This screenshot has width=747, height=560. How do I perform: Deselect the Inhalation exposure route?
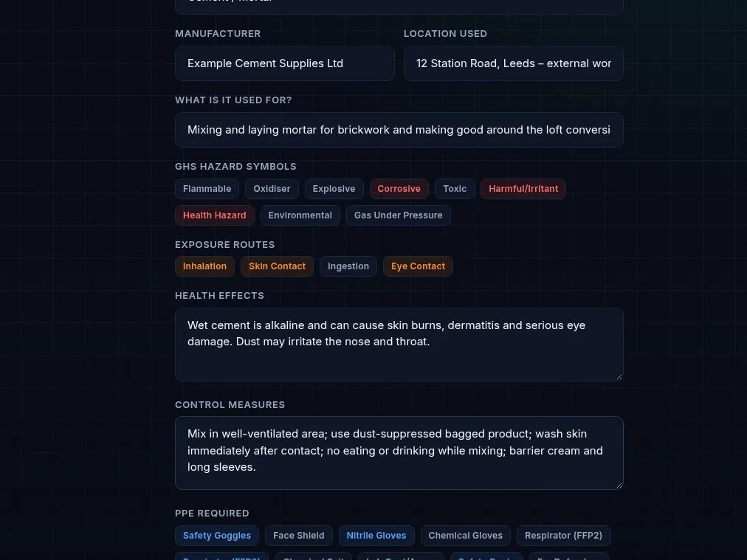point(205,266)
